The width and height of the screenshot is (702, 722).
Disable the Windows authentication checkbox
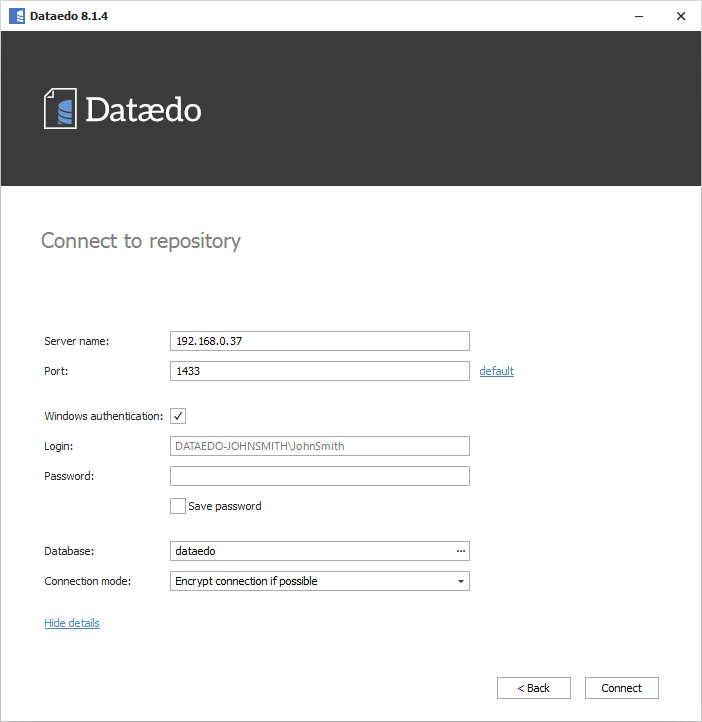coord(178,416)
